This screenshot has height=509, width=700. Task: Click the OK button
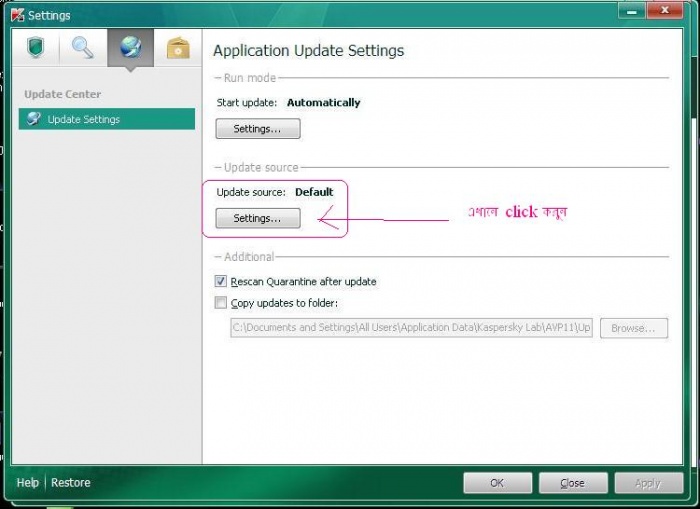[x=497, y=483]
